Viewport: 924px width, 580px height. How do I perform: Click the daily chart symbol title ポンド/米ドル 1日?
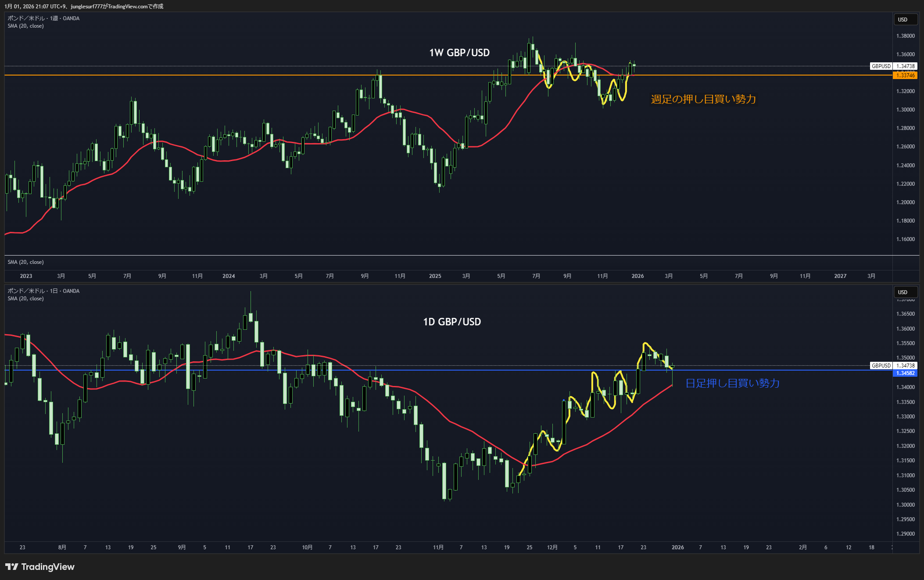pos(43,291)
